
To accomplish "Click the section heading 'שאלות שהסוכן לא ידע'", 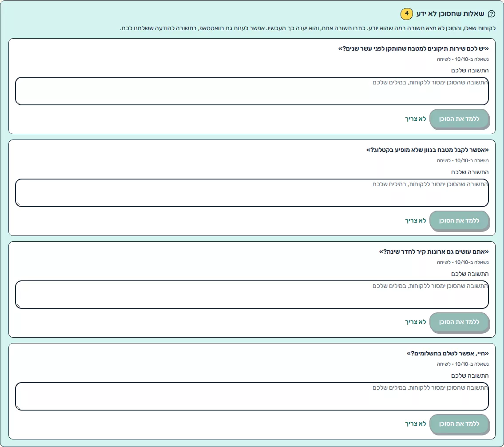I will pyautogui.click(x=450, y=14).
